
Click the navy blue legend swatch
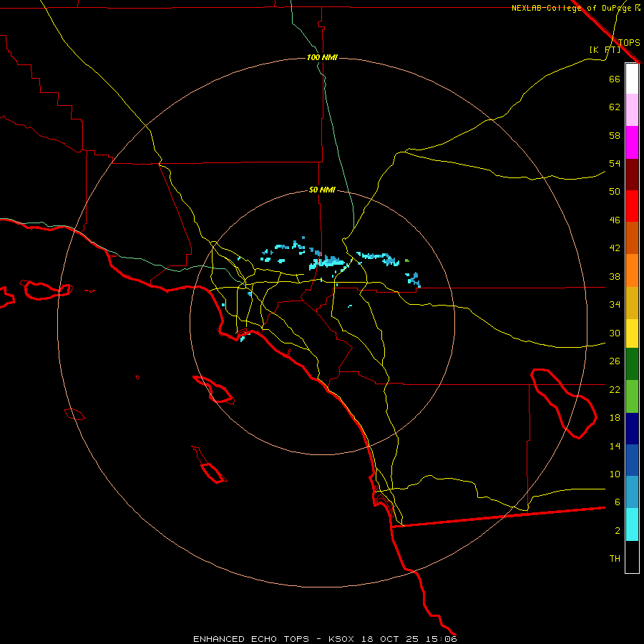[x=632, y=429]
